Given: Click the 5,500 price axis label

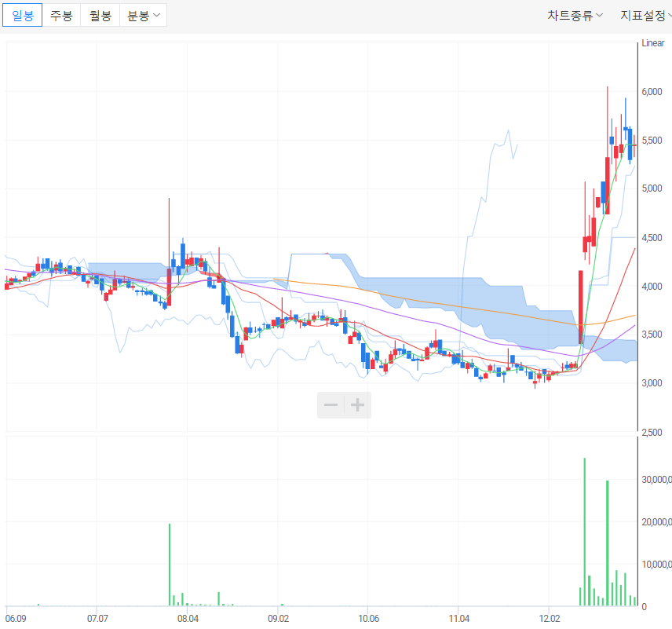Looking at the screenshot, I should pyautogui.click(x=652, y=141).
